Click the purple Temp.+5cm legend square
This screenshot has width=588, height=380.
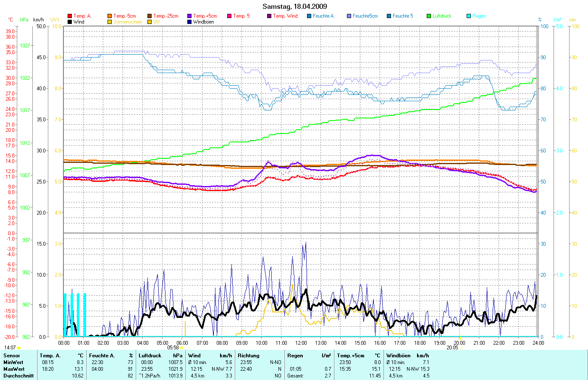coord(189,16)
